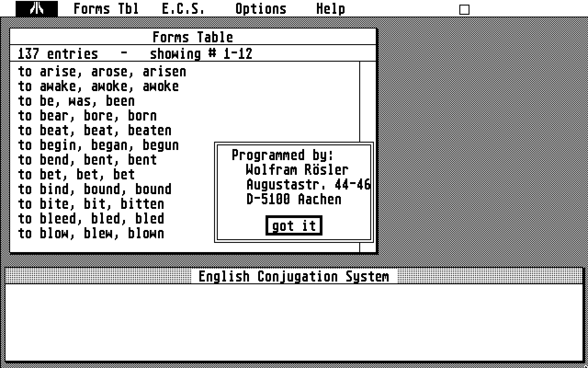
Task: Click the 'Augustastr. 44-46' address line
Action: point(308,184)
